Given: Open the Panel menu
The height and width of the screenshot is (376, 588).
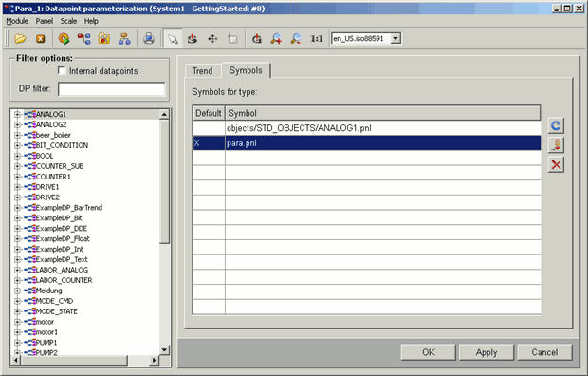Looking at the screenshot, I should [45, 21].
